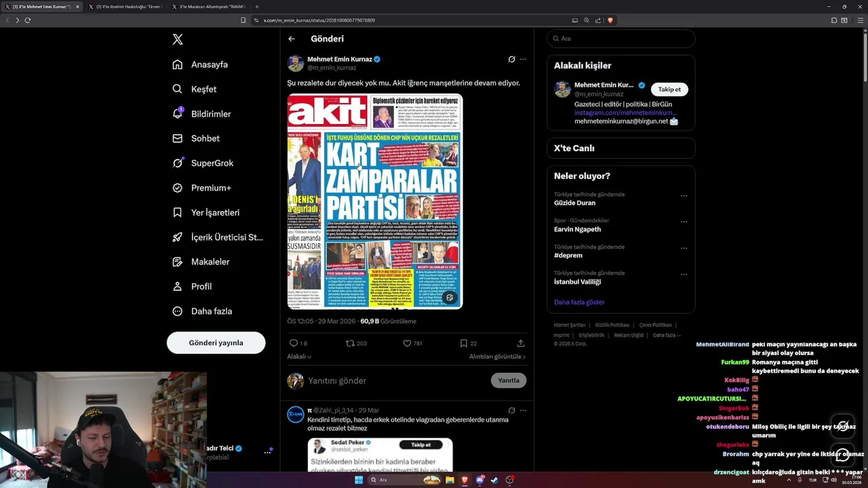Screen dimensions: 868x488
Task: Open Profil page
Action: 192,286
